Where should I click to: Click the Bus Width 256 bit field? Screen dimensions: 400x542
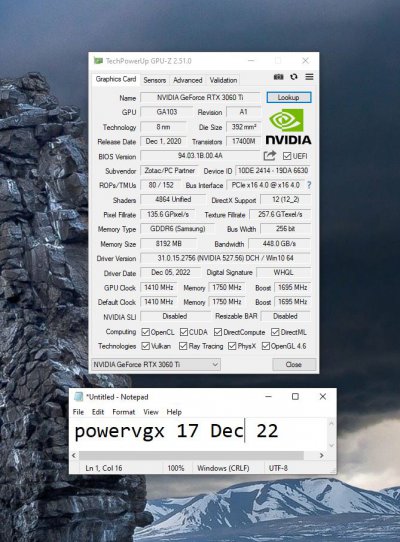pyautogui.click(x=286, y=229)
